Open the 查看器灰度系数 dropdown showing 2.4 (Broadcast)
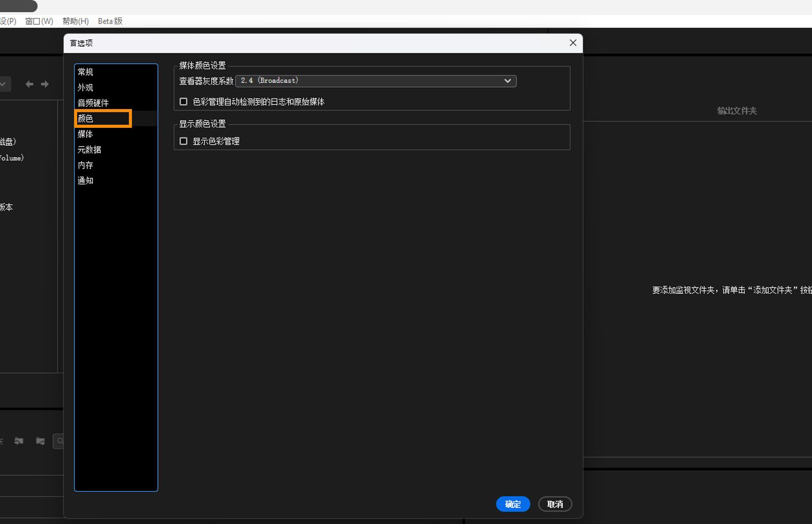 tap(376, 81)
